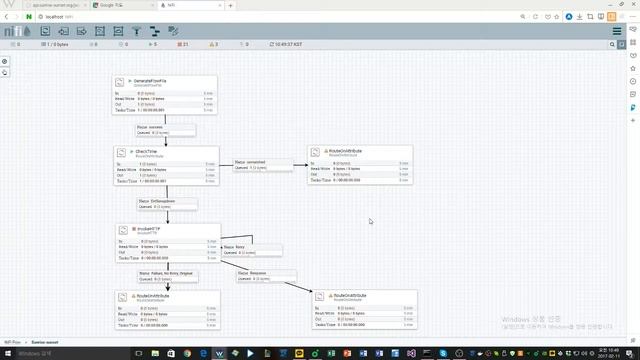
Task: Click the green N icon by address bar
Action: coord(29,17)
